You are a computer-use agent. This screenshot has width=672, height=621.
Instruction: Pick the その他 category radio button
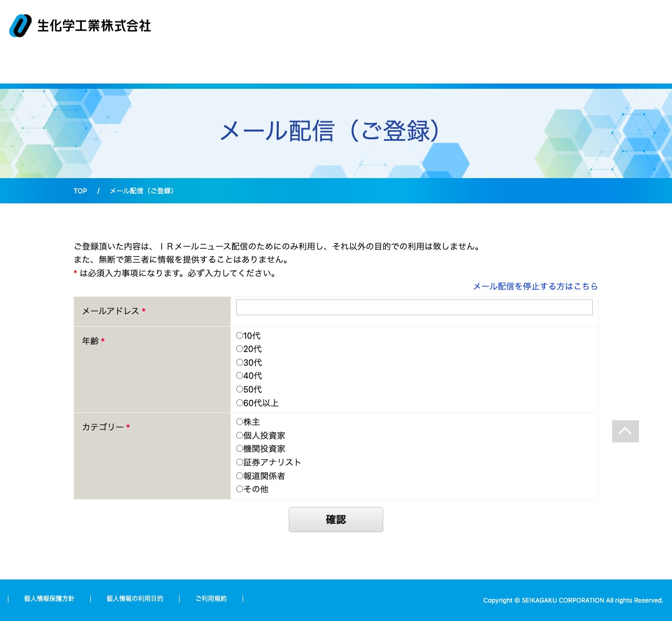239,489
